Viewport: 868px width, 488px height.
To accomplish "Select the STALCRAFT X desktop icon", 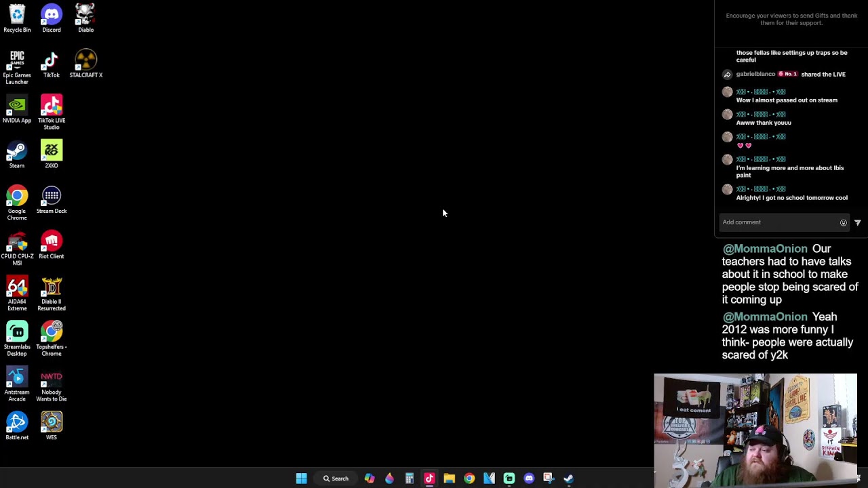I will 85,64.
